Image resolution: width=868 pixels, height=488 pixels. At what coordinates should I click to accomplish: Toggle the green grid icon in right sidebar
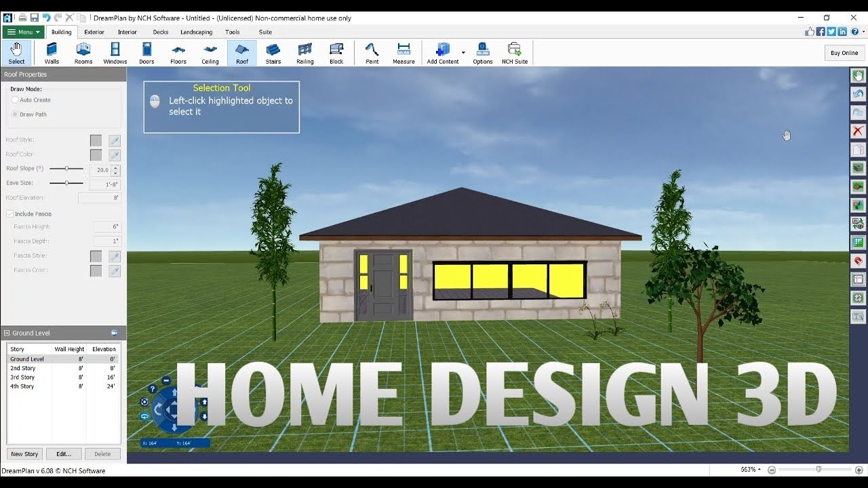click(x=858, y=242)
